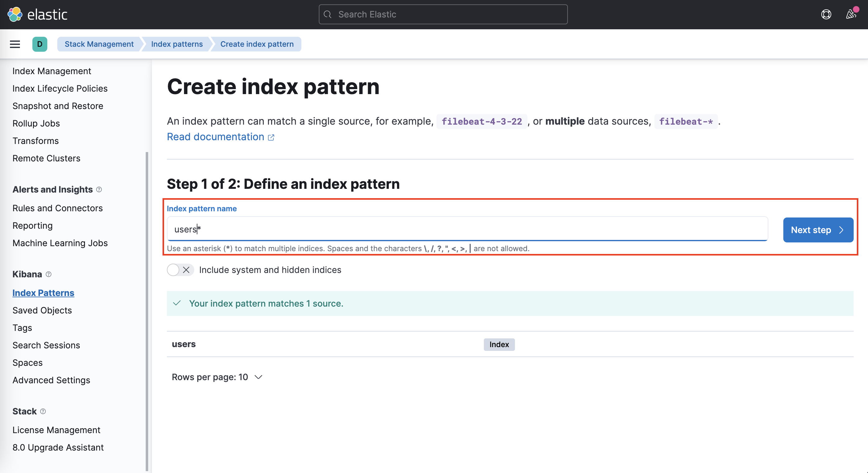
Task: Click the Alerts and Insights help icon
Action: tap(99, 189)
